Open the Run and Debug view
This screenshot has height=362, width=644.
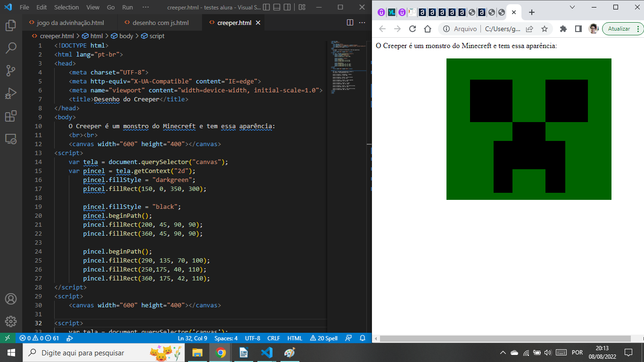click(11, 93)
